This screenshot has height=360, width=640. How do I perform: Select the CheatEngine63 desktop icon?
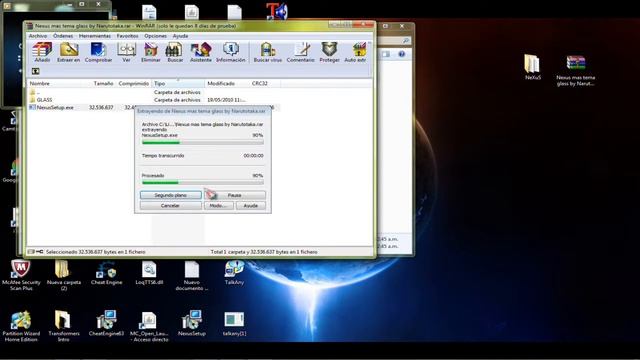coord(107,323)
